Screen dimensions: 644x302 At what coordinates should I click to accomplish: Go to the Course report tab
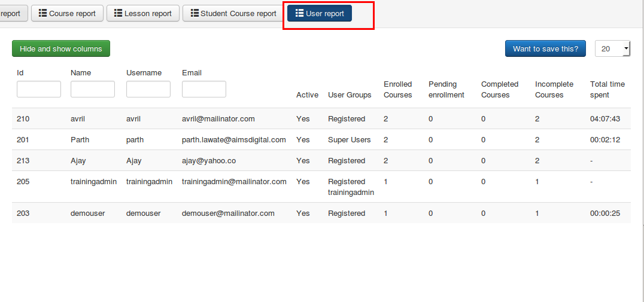point(67,13)
